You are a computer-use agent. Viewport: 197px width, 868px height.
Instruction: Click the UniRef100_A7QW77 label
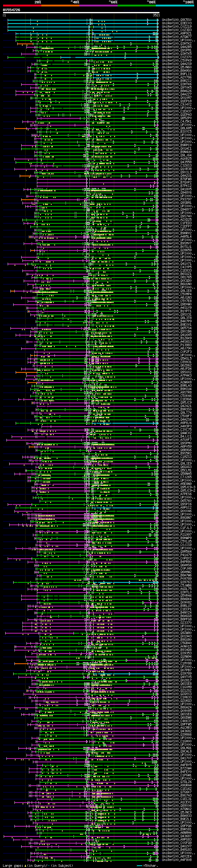(x=177, y=37)
